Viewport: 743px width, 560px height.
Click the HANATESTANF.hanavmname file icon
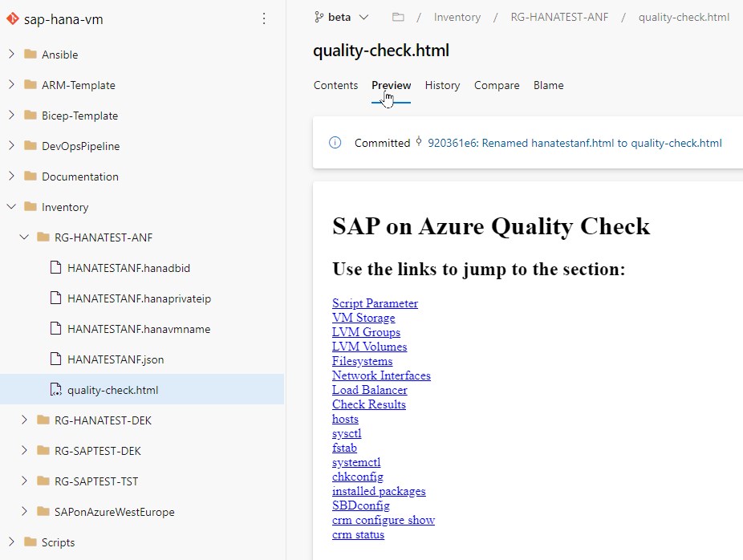click(x=56, y=328)
